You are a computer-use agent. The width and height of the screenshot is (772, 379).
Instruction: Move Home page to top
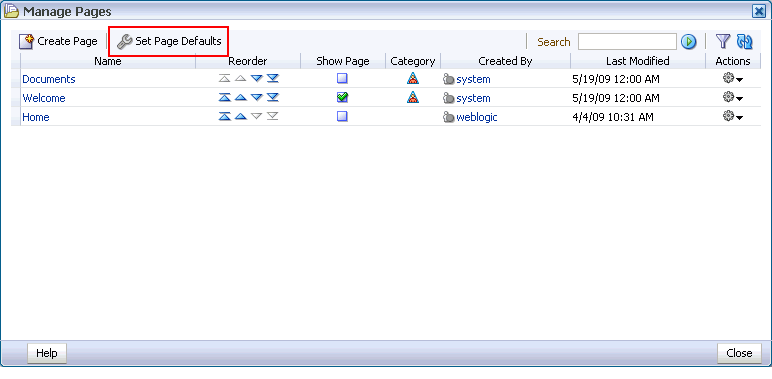(x=225, y=117)
